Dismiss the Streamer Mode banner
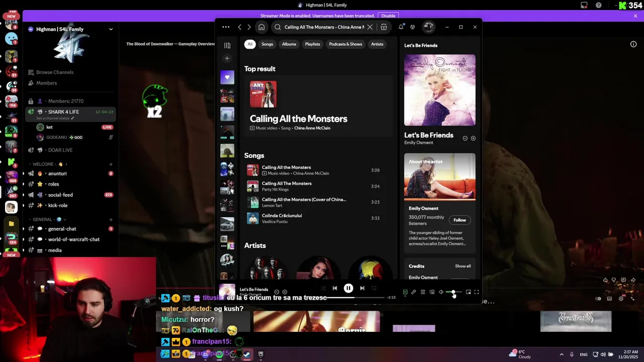The image size is (644, 362). pos(635,16)
